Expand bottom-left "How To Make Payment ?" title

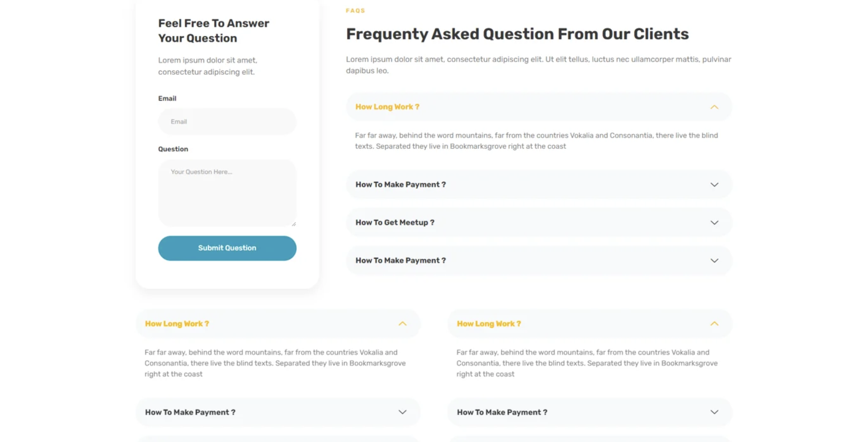pos(190,412)
